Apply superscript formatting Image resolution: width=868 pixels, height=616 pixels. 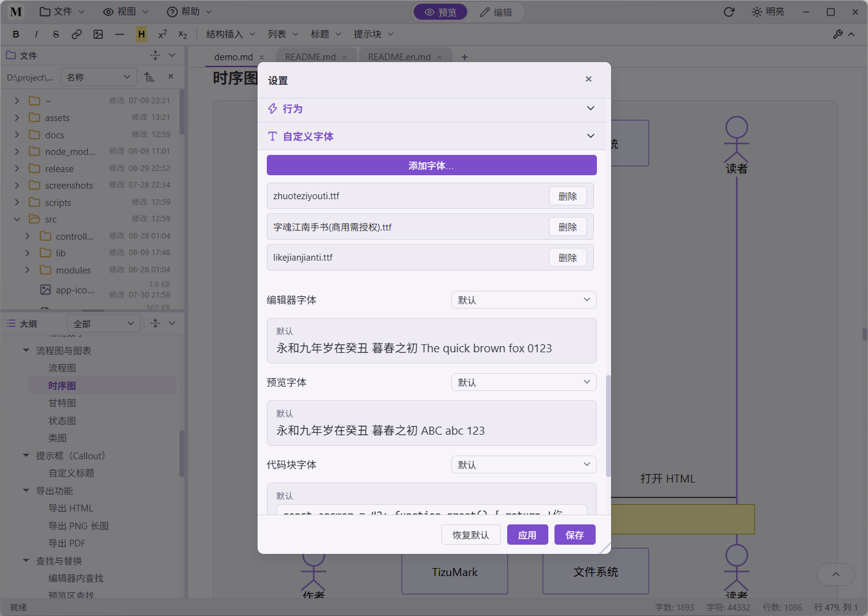coord(162,34)
